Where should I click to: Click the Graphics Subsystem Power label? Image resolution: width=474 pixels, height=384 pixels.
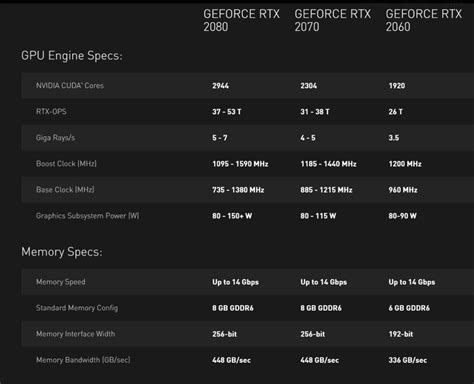(x=88, y=216)
